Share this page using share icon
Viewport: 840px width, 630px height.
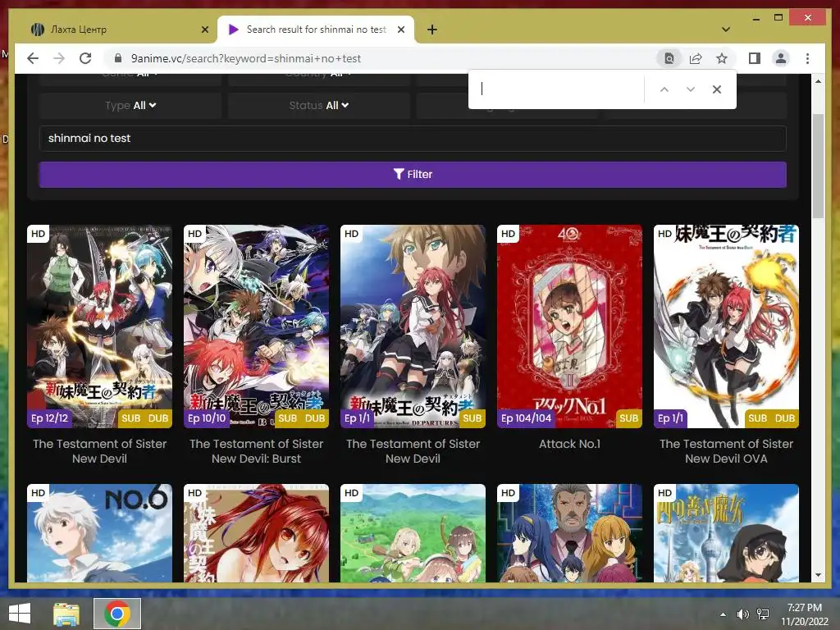click(696, 58)
